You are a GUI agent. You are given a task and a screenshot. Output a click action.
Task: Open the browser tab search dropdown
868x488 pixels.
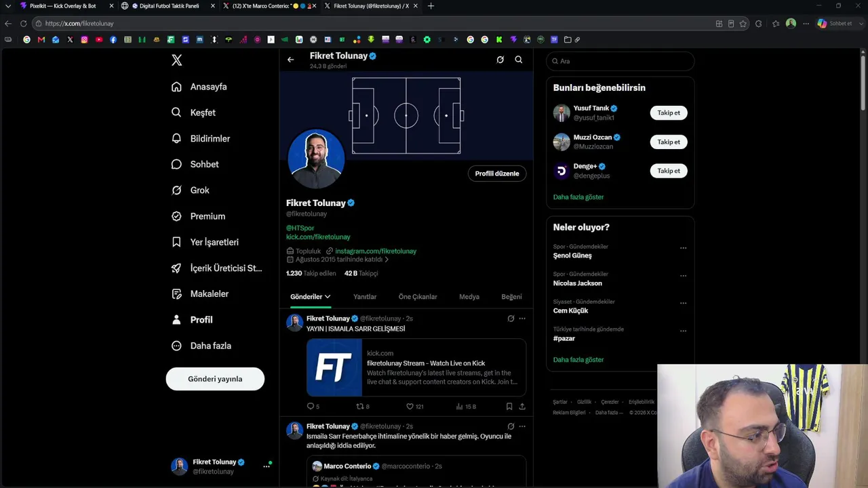8,6
